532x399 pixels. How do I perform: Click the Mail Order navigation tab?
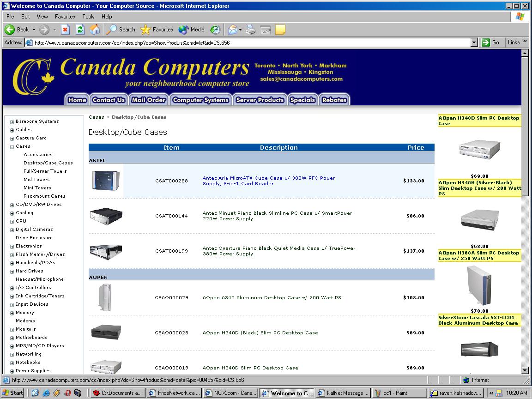click(x=149, y=100)
